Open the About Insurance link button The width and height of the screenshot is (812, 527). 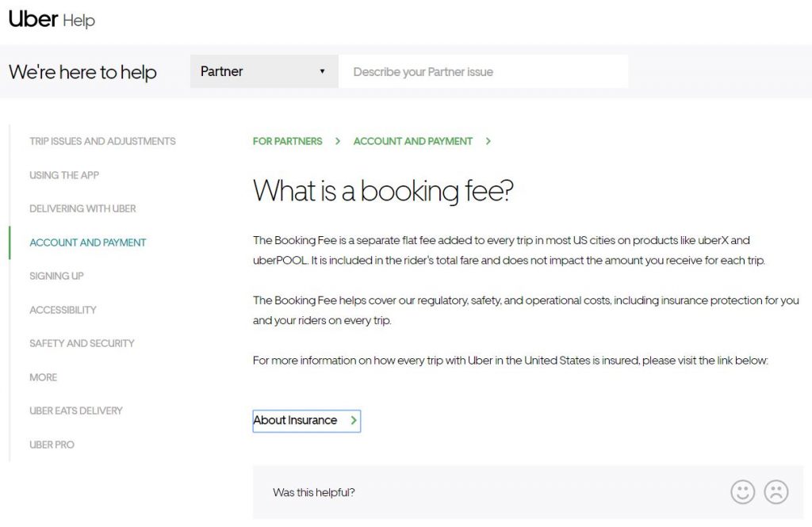click(x=307, y=421)
